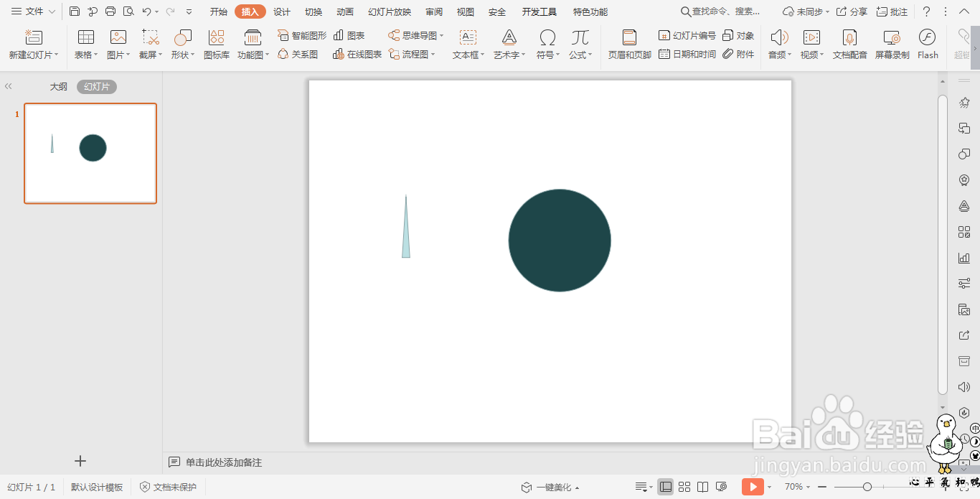The image size is (980, 499).
Task: Click the 艺术字 word art icon
Action: pos(509,37)
